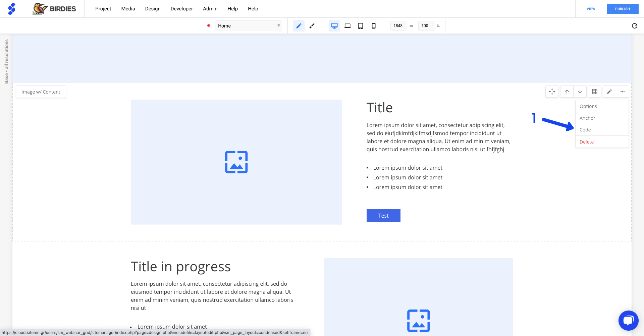This screenshot has width=644, height=336.
Task: Open the chat support bubble
Action: [x=629, y=321]
